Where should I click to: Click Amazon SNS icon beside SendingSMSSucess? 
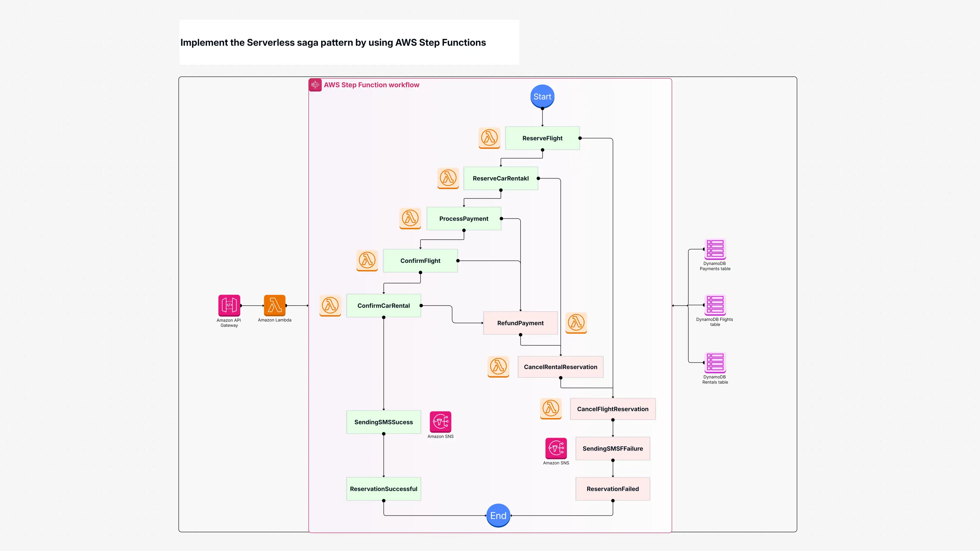(440, 422)
